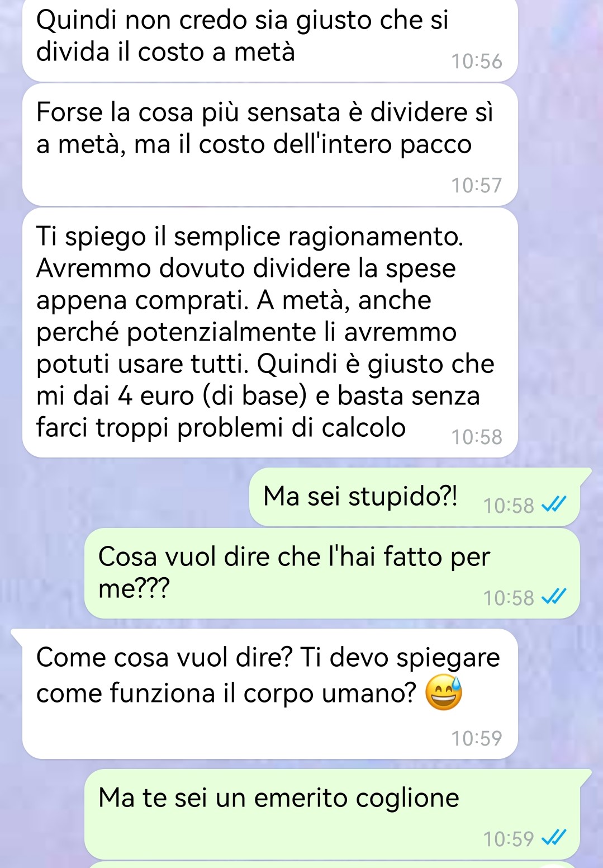603x868 pixels.
Task: Tap the 10:59 timestamp on the sent message
Action: 509,839
